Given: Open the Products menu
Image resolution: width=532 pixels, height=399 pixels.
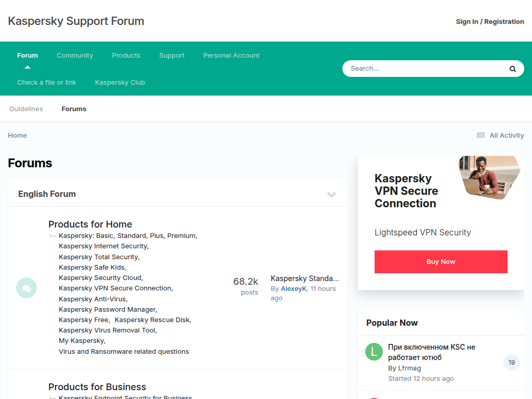Looking at the screenshot, I should [x=126, y=56].
